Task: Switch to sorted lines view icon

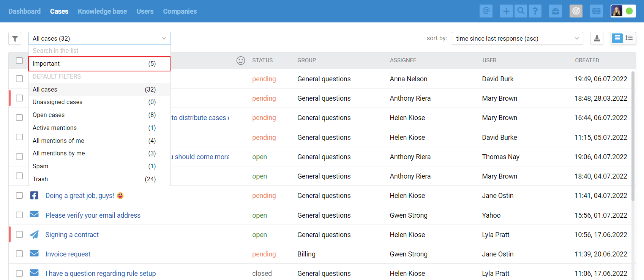Action: (629, 38)
